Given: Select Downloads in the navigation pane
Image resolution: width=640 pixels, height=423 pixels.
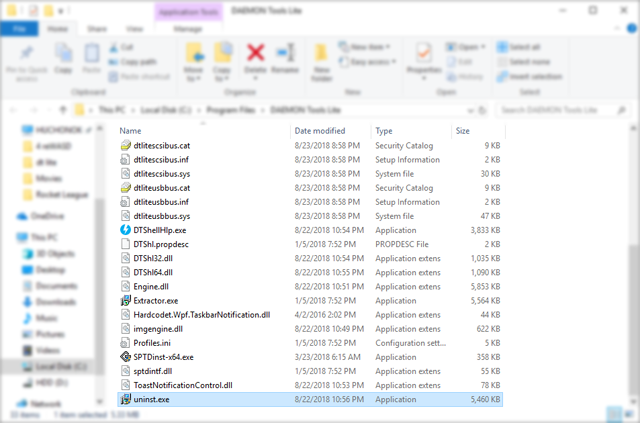Looking at the screenshot, I should tap(50, 302).
